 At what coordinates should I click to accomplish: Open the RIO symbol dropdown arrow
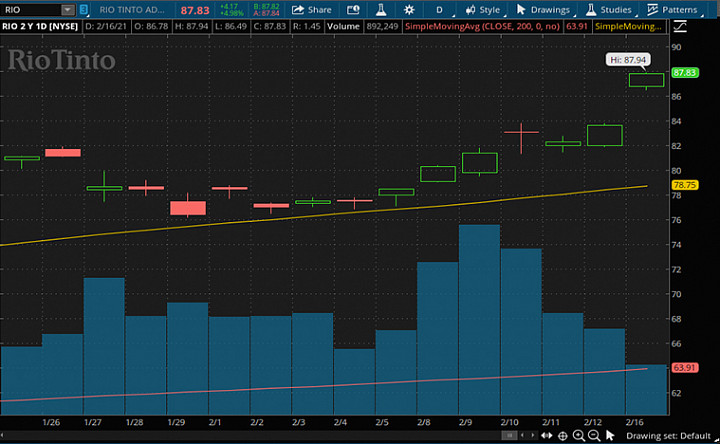68,10
